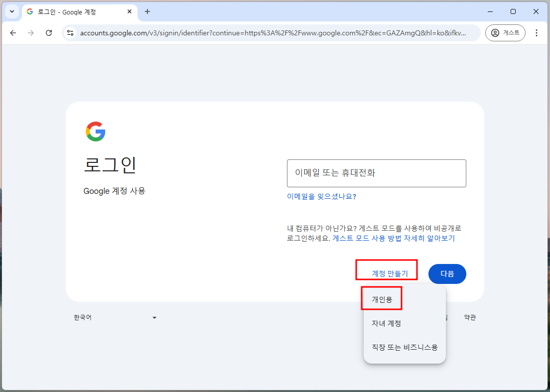Click the 약관 footer link

click(x=470, y=318)
